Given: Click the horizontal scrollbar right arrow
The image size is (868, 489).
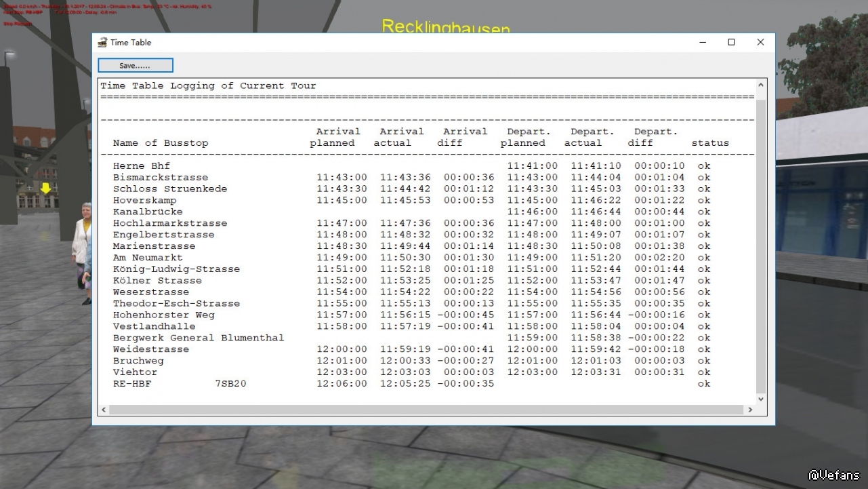Looking at the screenshot, I should point(750,410).
